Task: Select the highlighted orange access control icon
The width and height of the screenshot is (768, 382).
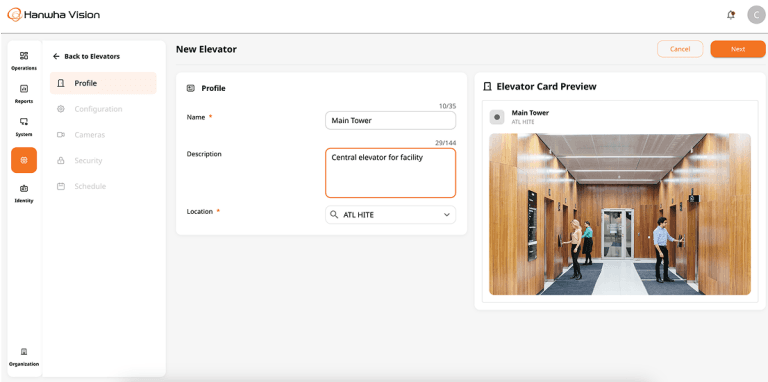Action: click(24, 160)
